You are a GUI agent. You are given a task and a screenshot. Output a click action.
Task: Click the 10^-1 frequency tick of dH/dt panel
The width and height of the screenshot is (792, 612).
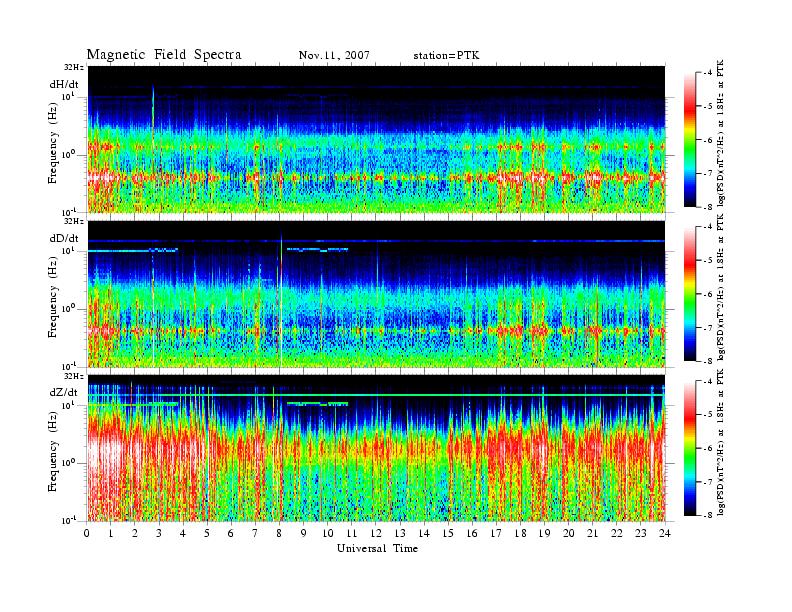click(x=68, y=211)
